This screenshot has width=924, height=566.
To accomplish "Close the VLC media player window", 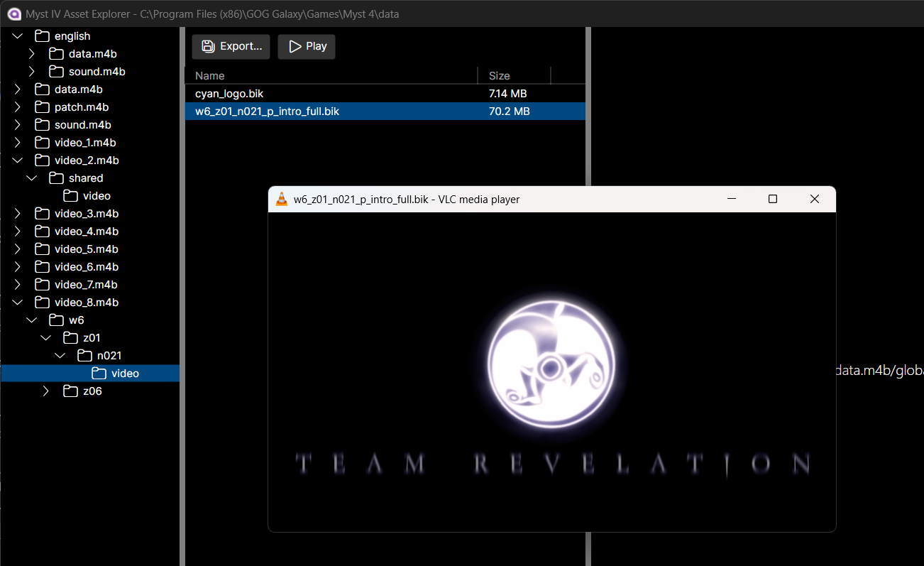I will pos(815,200).
